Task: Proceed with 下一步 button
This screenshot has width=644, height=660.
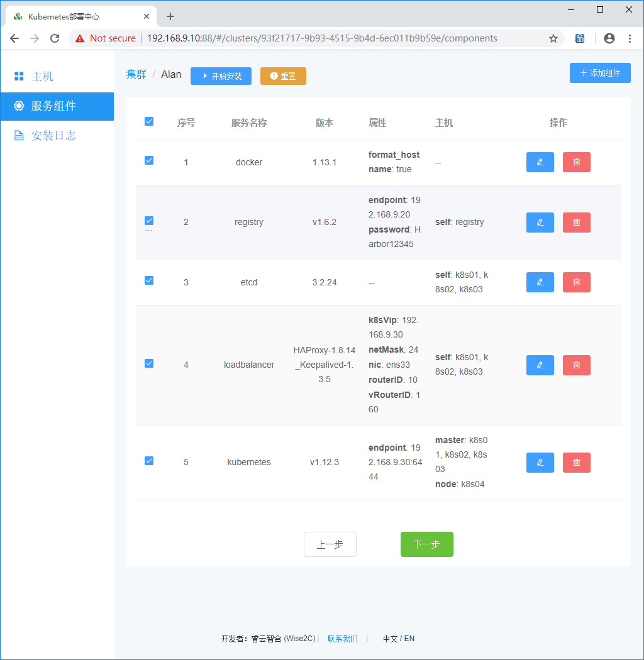Action: (x=426, y=544)
